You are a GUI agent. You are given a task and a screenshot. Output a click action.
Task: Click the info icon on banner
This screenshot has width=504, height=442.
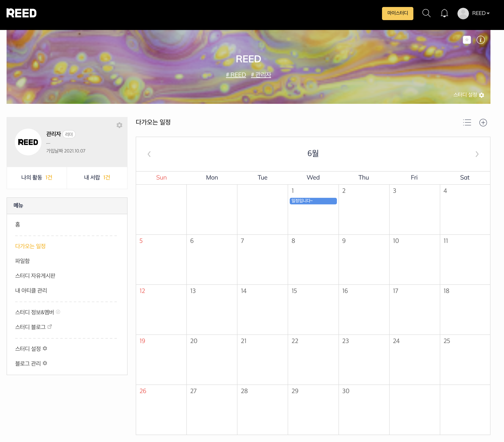tap(481, 40)
